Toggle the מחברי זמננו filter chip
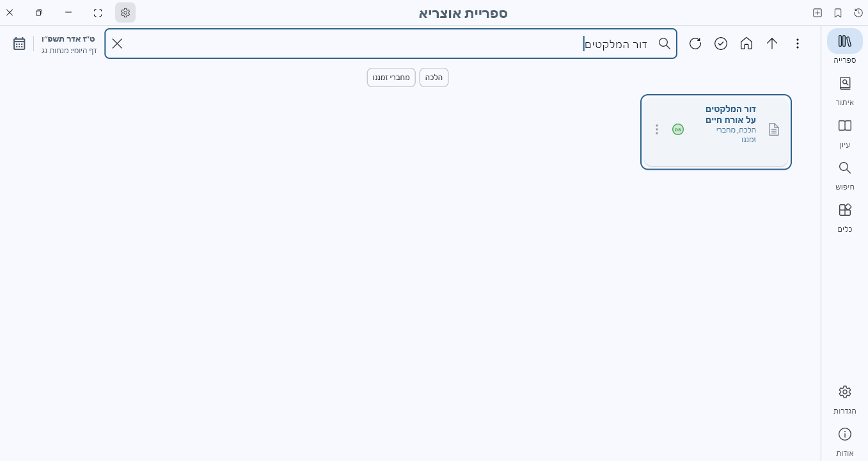Screen dimensions: 868x461 click(x=391, y=77)
